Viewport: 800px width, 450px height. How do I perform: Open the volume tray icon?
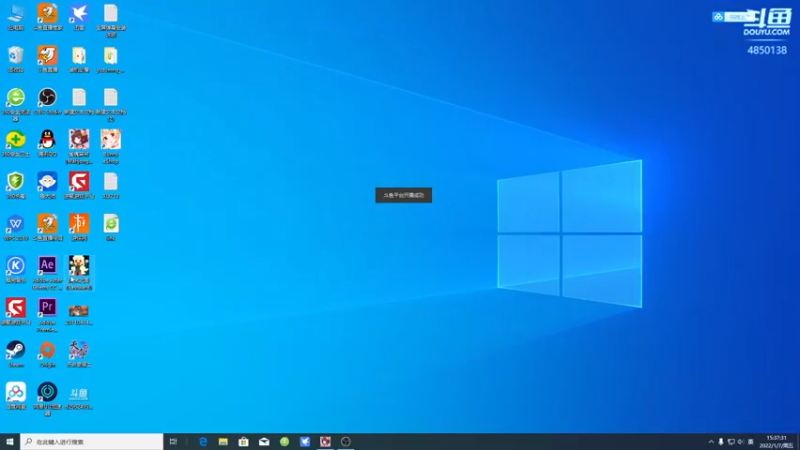tap(741, 442)
